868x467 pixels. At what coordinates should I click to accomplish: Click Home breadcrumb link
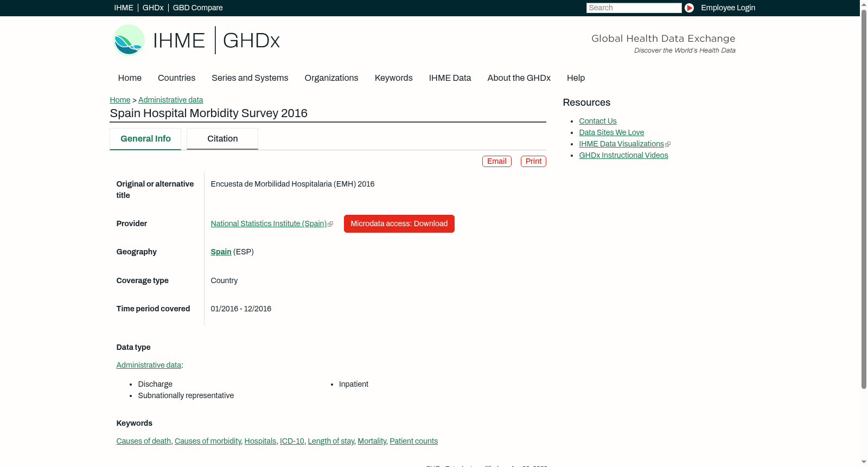[120, 100]
